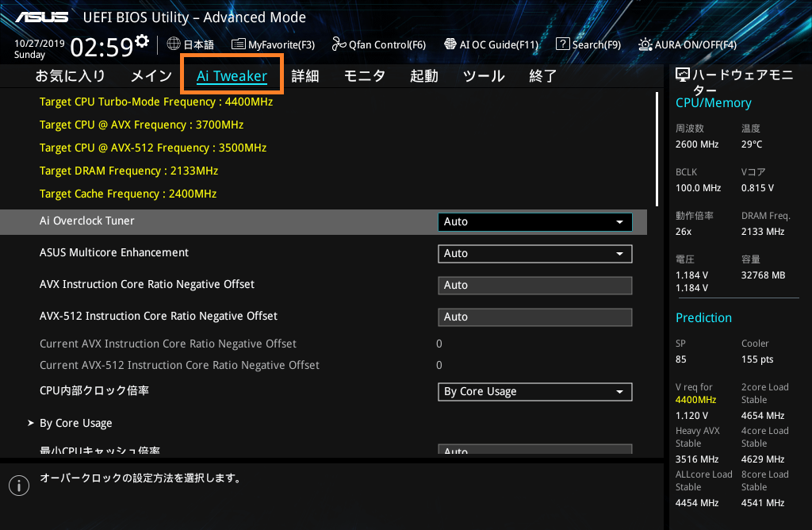Image resolution: width=812 pixels, height=530 pixels.
Task: Click Target DRAM Frequency : 2133MHz line
Action: (x=128, y=171)
